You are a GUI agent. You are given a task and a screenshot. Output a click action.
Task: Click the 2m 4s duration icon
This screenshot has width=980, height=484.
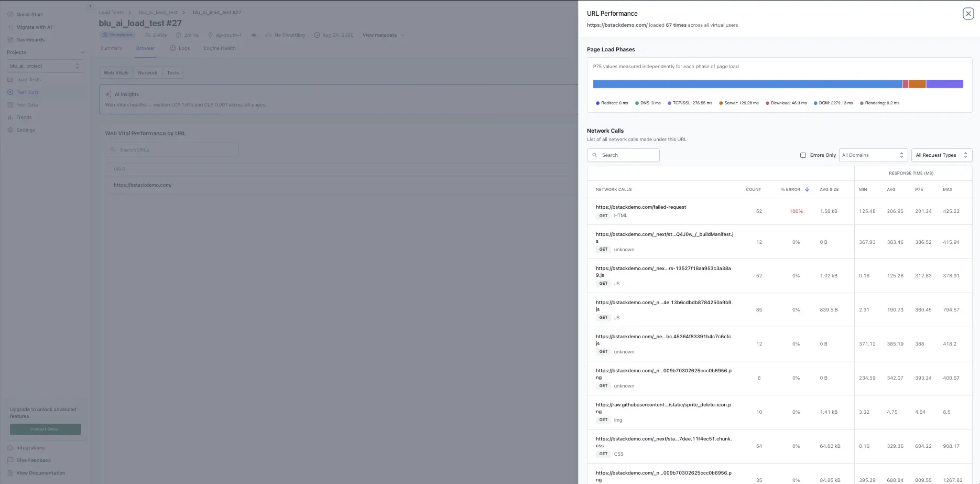click(179, 35)
